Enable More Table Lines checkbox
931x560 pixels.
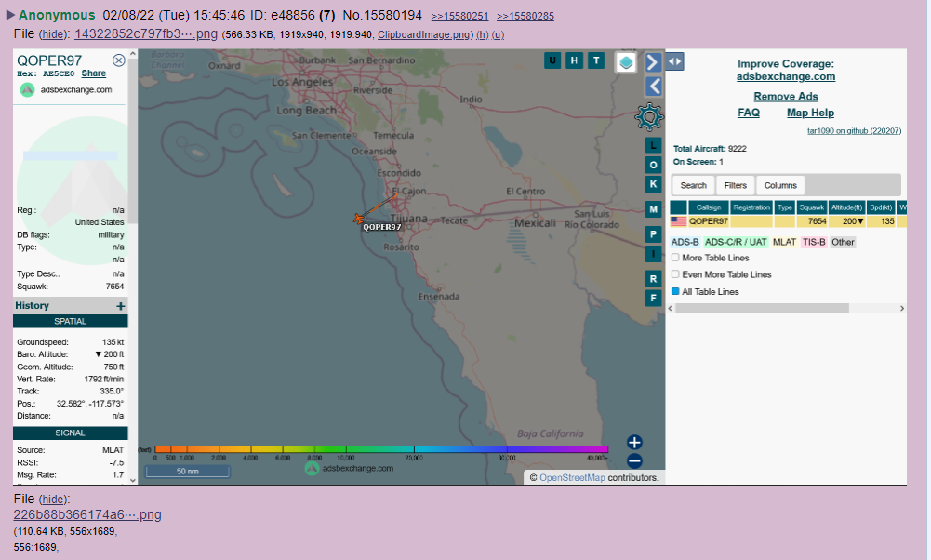pos(675,258)
